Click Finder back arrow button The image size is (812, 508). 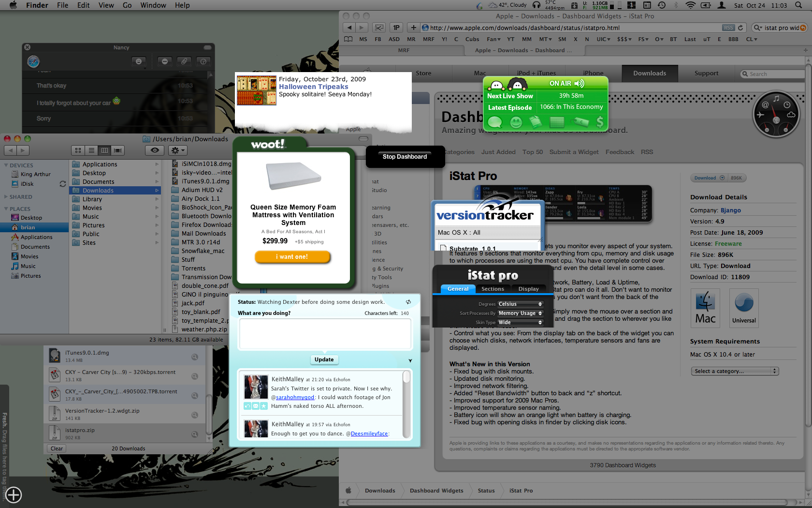10,150
